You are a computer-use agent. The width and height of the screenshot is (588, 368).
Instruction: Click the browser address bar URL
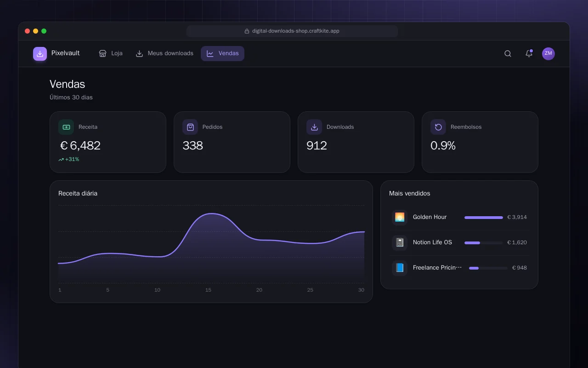[292, 31]
